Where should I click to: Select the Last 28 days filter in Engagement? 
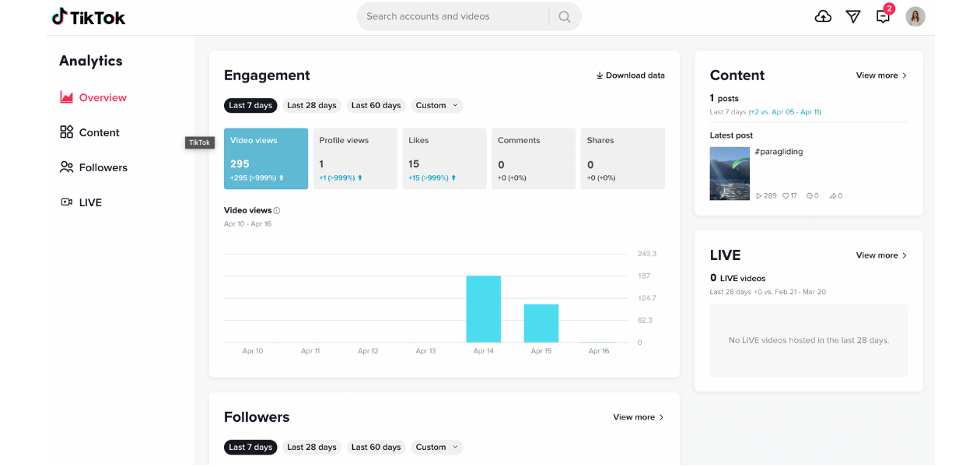tap(311, 104)
